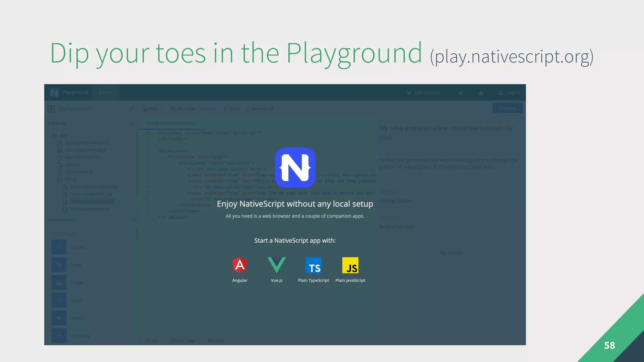The width and height of the screenshot is (644, 362).
Task: Click the My Playground project name
Action: pos(75,108)
